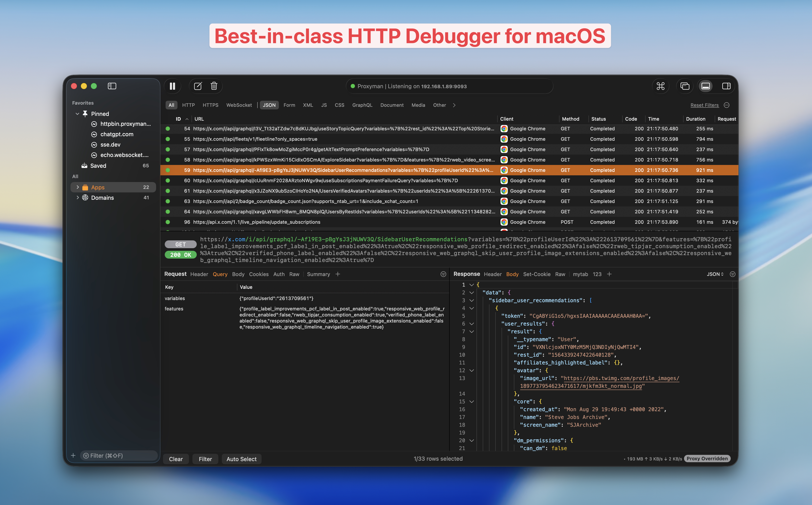Open the Request pane options circle icon
812x505 pixels.
pyautogui.click(x=443, y=274)
